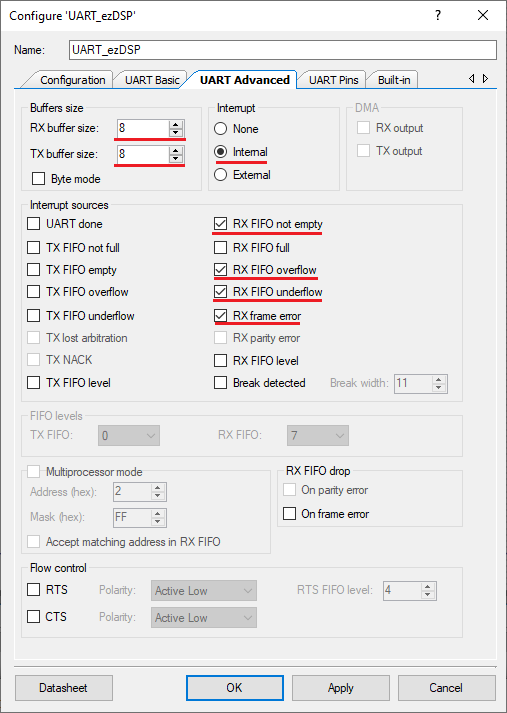Confirm settings with OK
The height and width of the screenshot is (713, 507).
235,688
